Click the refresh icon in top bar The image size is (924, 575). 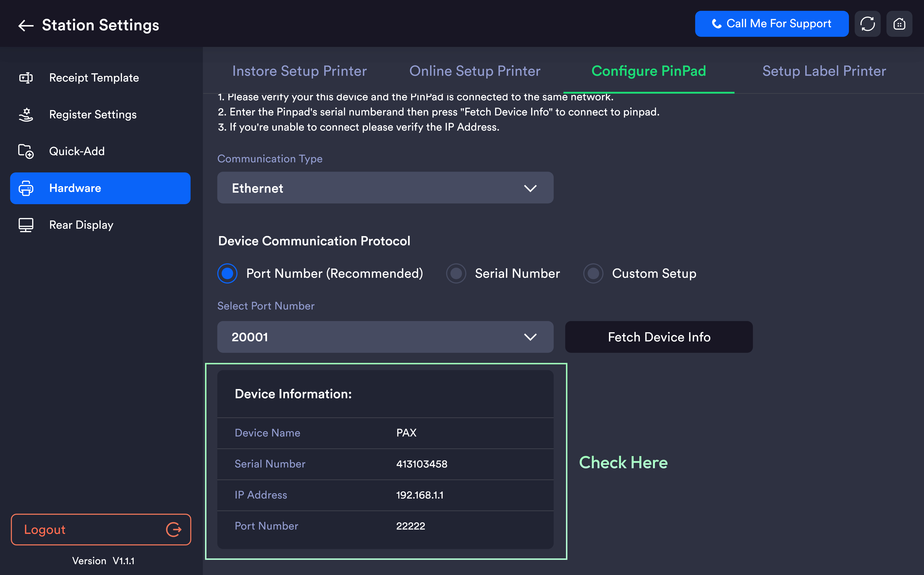coord(867,24)
